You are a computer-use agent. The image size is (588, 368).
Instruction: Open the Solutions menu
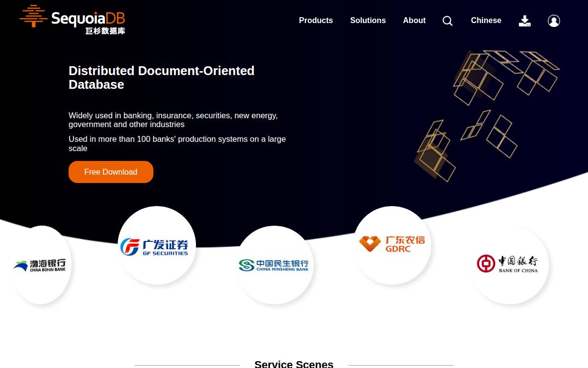click(x=368, y=21)
